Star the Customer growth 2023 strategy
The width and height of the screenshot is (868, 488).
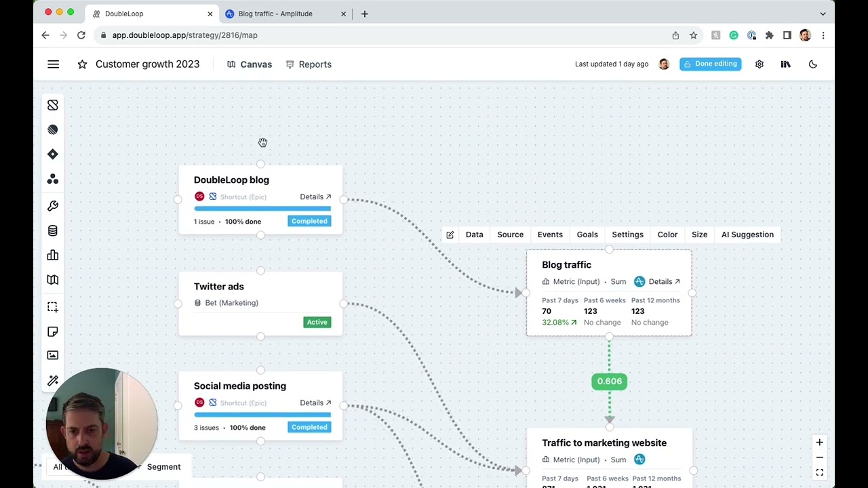coord(82,64)
